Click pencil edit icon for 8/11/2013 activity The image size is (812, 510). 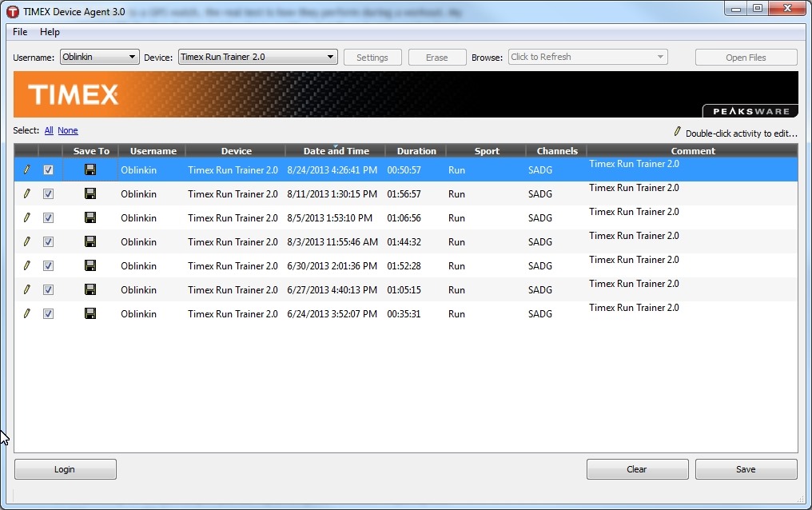[x=27, y=193]
